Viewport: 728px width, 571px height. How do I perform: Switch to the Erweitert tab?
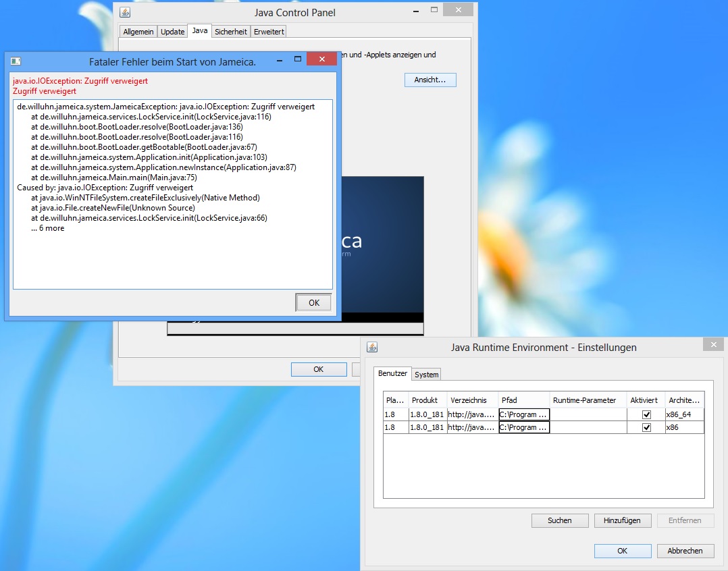coord(269,32)
